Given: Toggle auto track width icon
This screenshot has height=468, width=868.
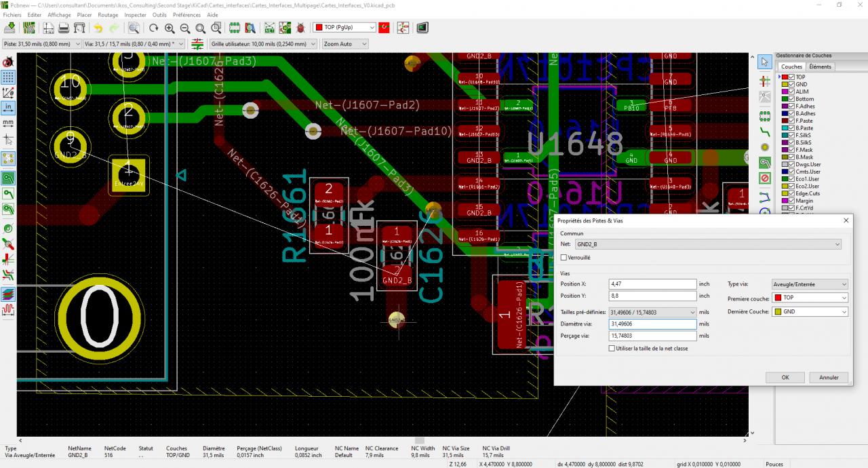Looking at the screenshot, I should (197, 44).
